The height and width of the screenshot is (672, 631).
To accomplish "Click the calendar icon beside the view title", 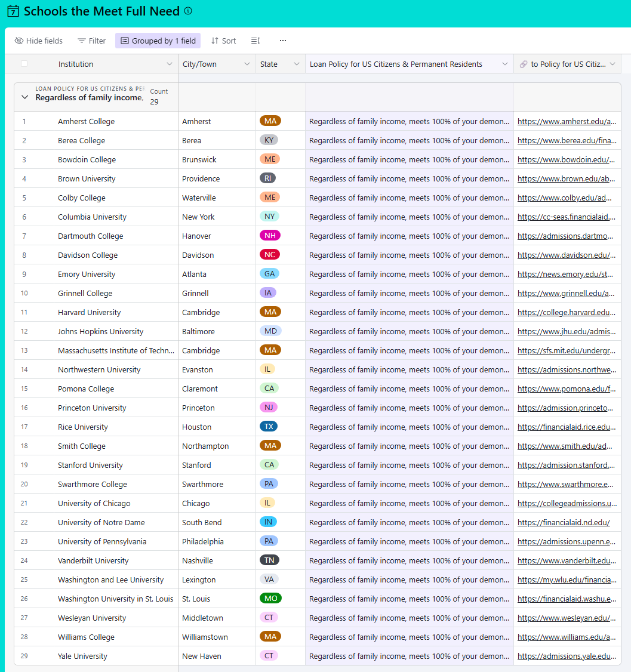I will (13, 11).
